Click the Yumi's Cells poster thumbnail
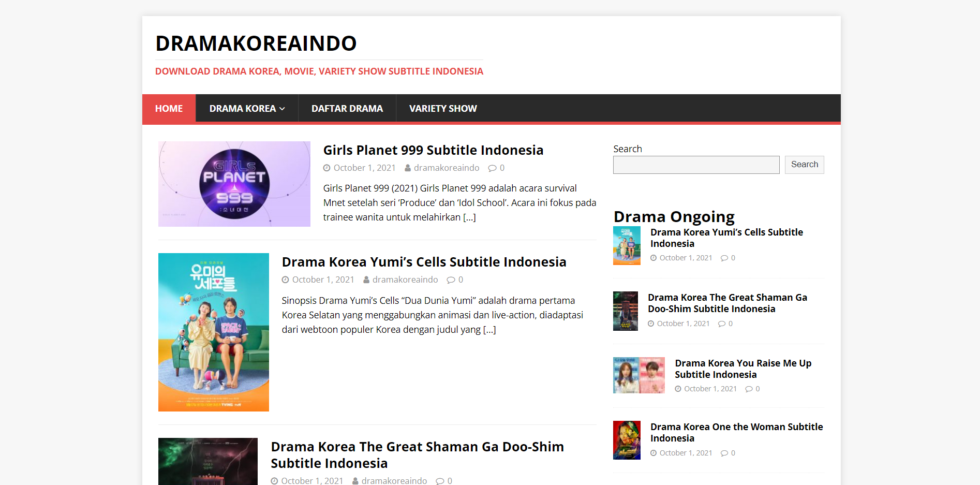980x485 pixels. (213, 332)
